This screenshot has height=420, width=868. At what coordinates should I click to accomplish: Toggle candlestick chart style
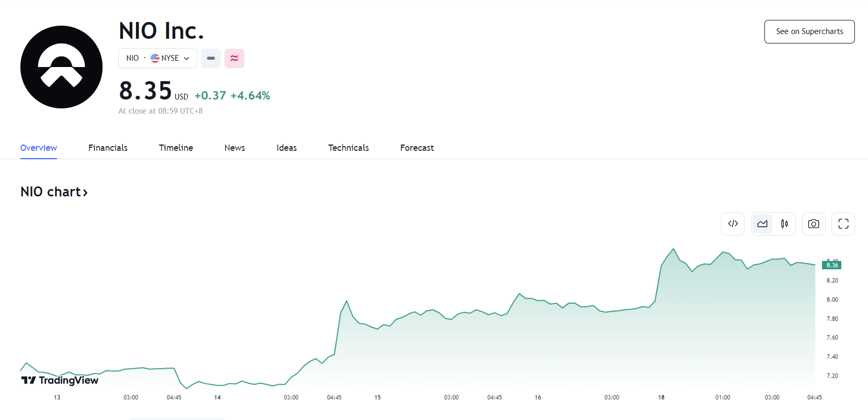(784, 224)
